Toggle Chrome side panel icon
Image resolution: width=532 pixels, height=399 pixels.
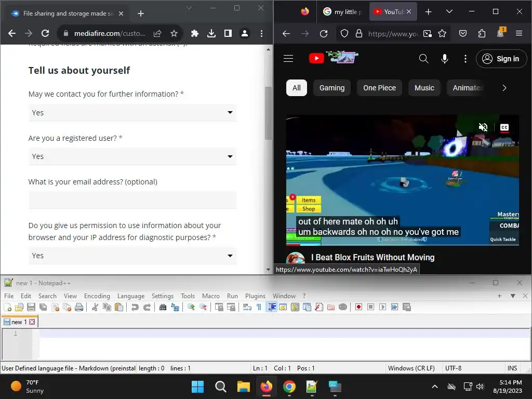coord(228,33)
